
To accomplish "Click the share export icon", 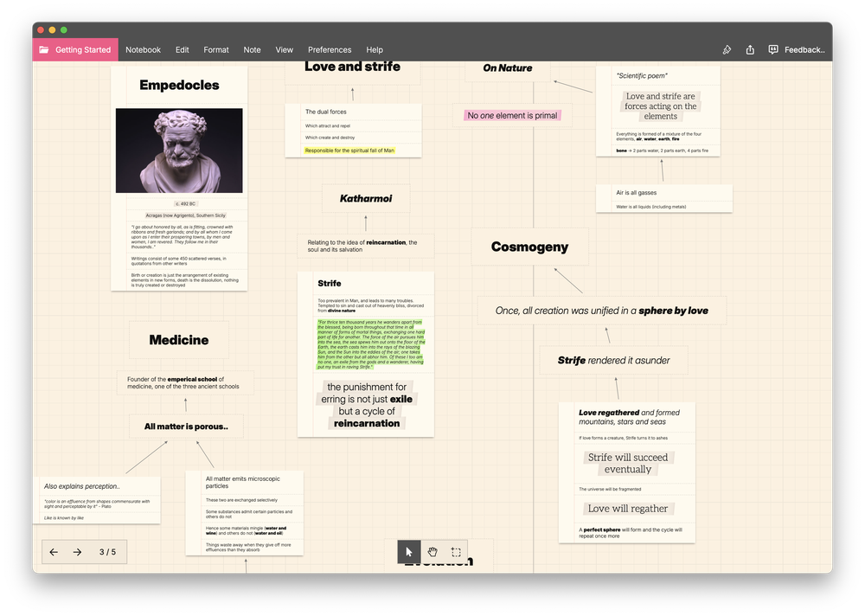I will [750, 49].
